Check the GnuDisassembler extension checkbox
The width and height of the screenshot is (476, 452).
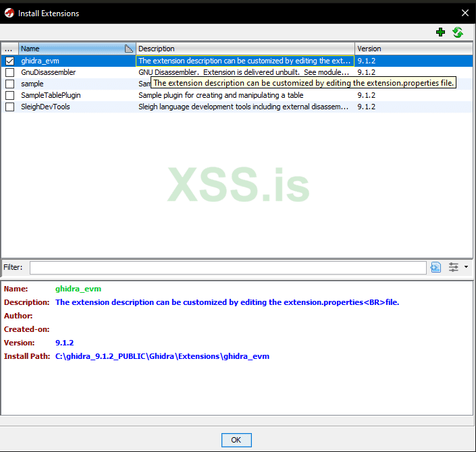(9, 72)
